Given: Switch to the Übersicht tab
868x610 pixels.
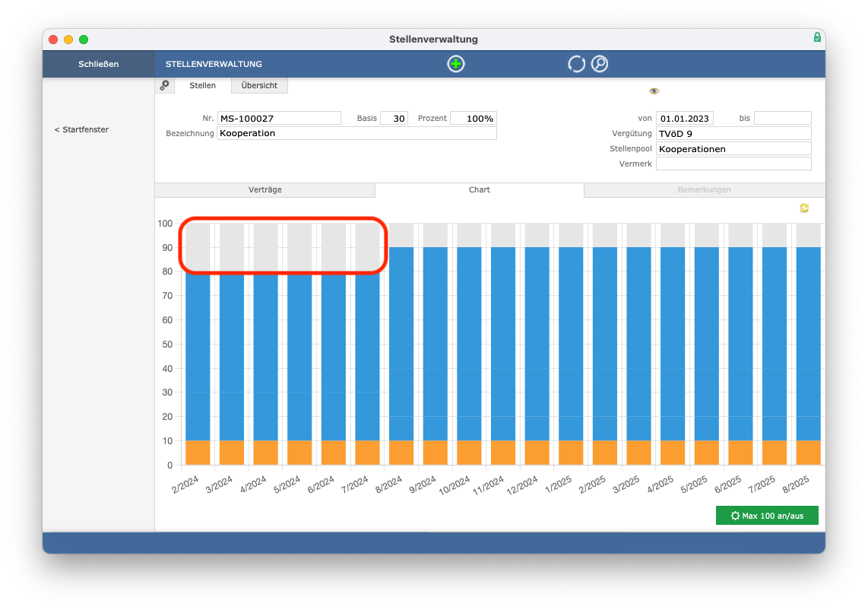Looking at the screenshot, I should [259, 85].
